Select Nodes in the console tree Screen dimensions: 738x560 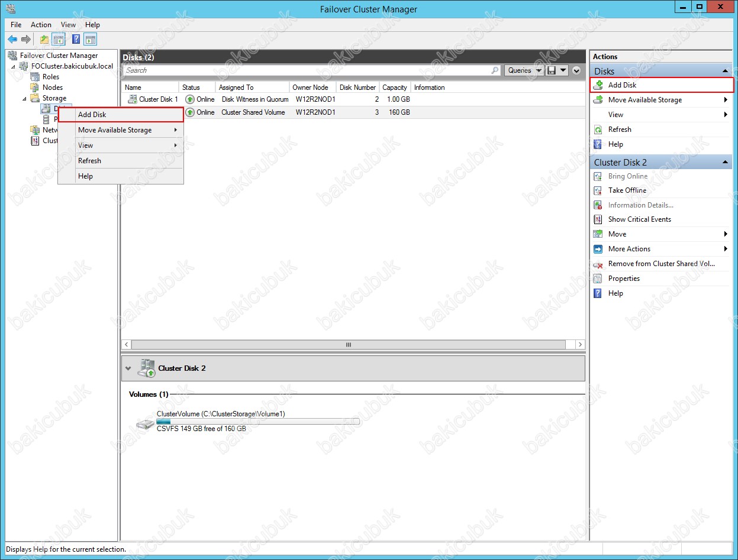(x=53, y=88)
